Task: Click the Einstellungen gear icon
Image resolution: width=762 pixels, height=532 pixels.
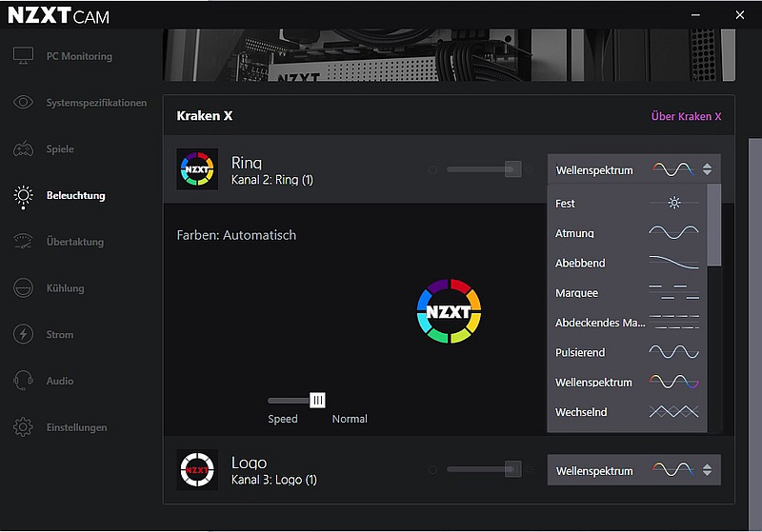Action: tap(23, 427)
